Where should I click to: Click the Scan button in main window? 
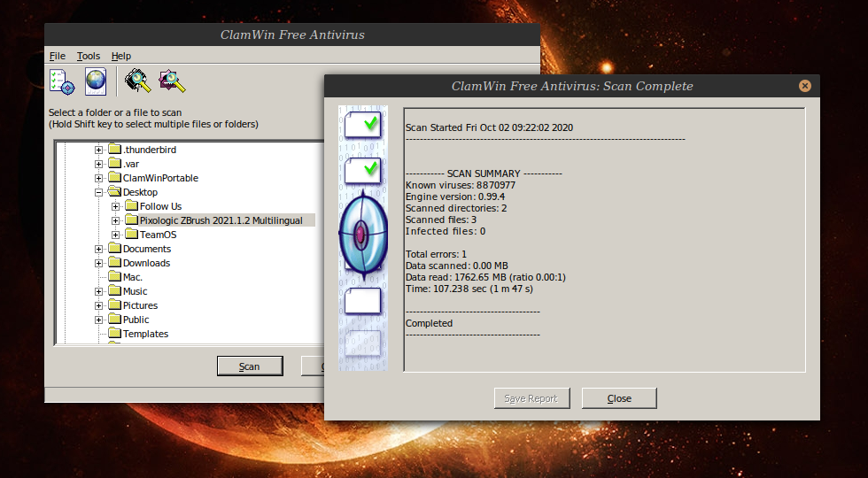pyautogui.click(x=250, y=366)
